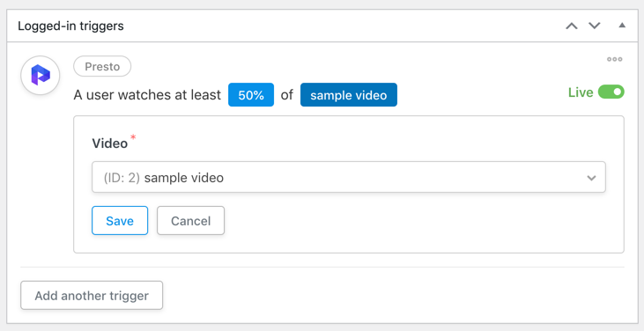Click the red required asterisk by Video

[x=133, y=137]
